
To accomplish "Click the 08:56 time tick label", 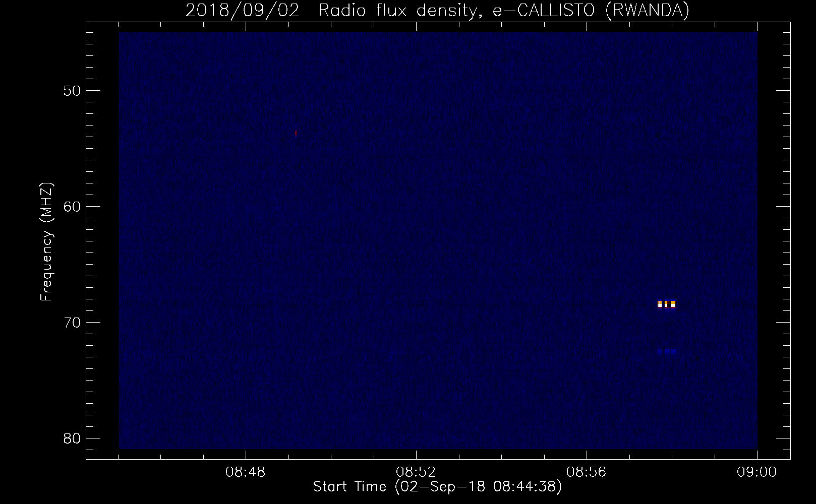I will point(587,472).
